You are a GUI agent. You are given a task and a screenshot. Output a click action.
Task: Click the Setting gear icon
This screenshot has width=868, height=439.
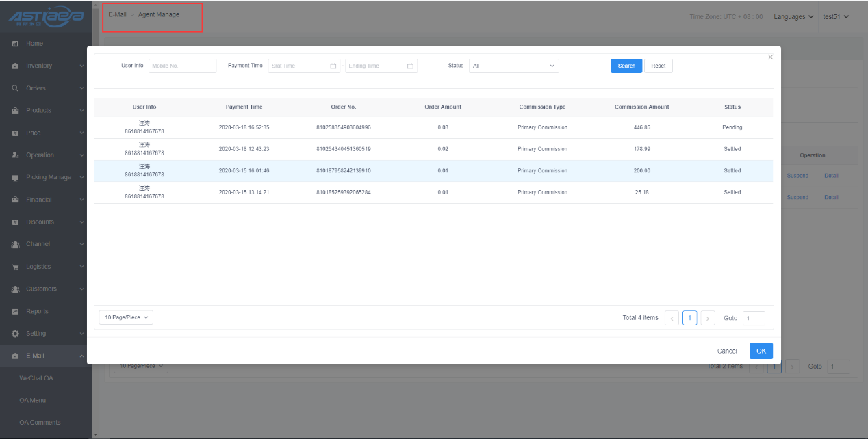(x=15, y=334)
